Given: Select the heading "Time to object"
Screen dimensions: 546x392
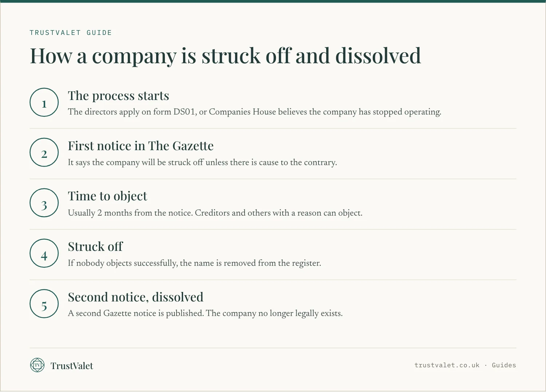Looking at the screenshot, I should click(107, 196).
